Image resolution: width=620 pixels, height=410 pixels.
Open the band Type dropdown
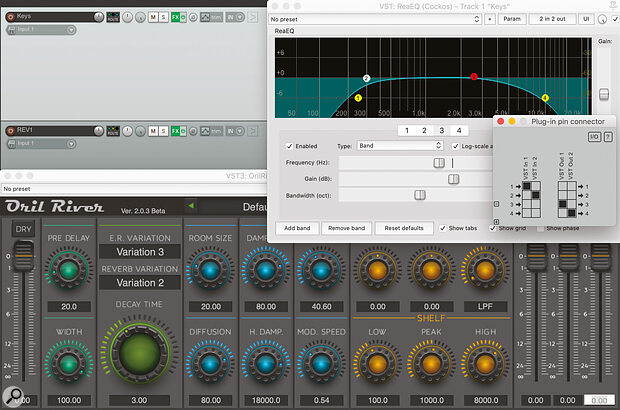coord(400,146)
